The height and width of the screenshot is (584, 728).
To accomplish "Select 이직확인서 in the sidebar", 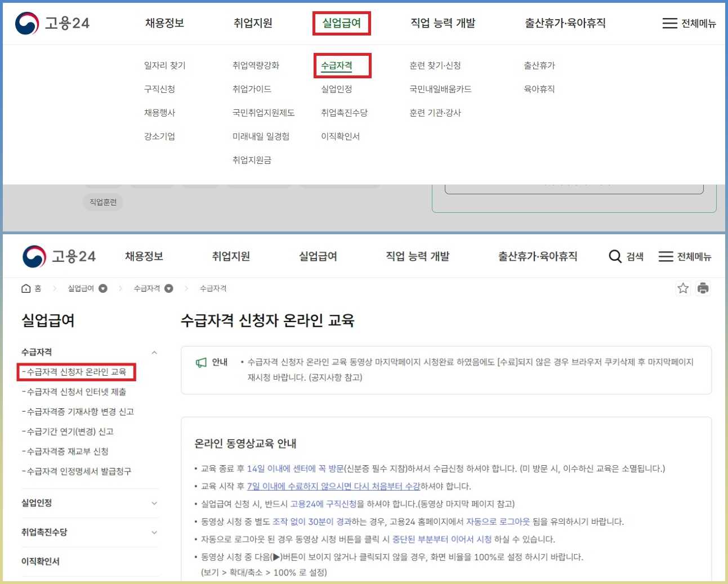I will 41,561.
